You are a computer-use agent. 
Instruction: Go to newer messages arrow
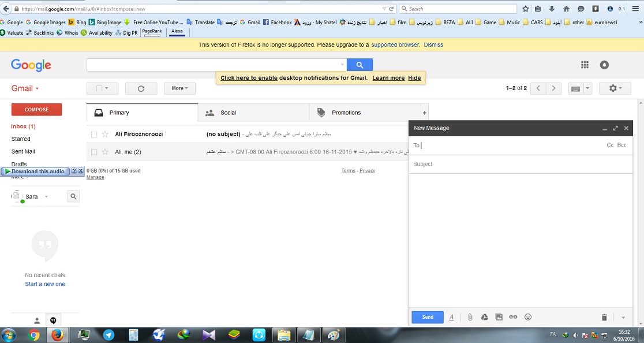click(538, 88)
